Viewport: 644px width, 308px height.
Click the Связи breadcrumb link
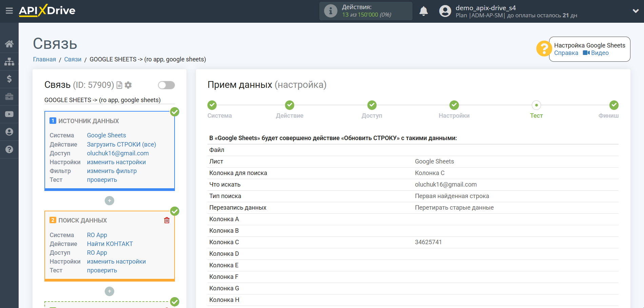tap(73, 59)
